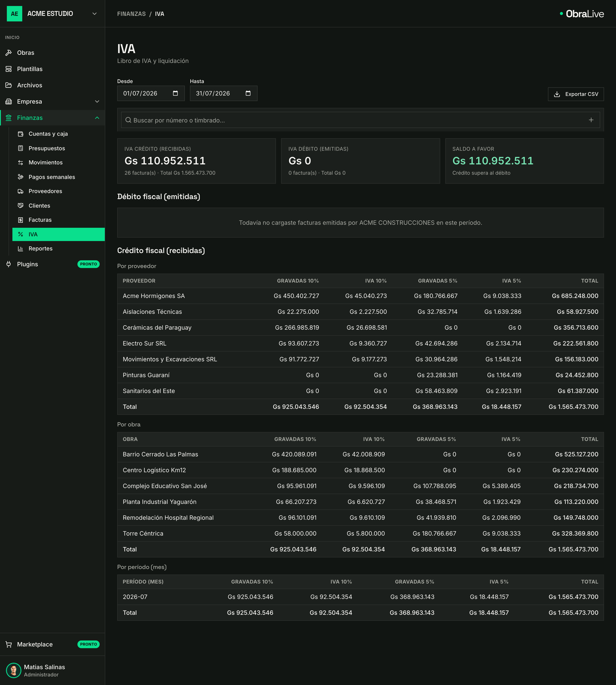616x685 pixels.
Task: Click the Barrio Cerrado Las Palmas row
Action: [x=360, y=454]
